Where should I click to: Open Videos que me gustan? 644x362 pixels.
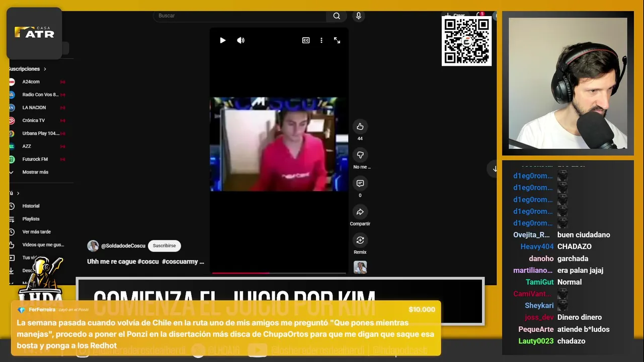pos(43,245)
